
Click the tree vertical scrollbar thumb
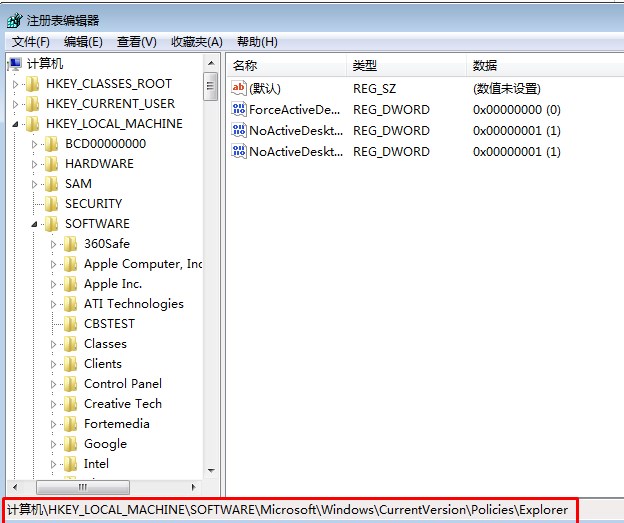[211, 86]
